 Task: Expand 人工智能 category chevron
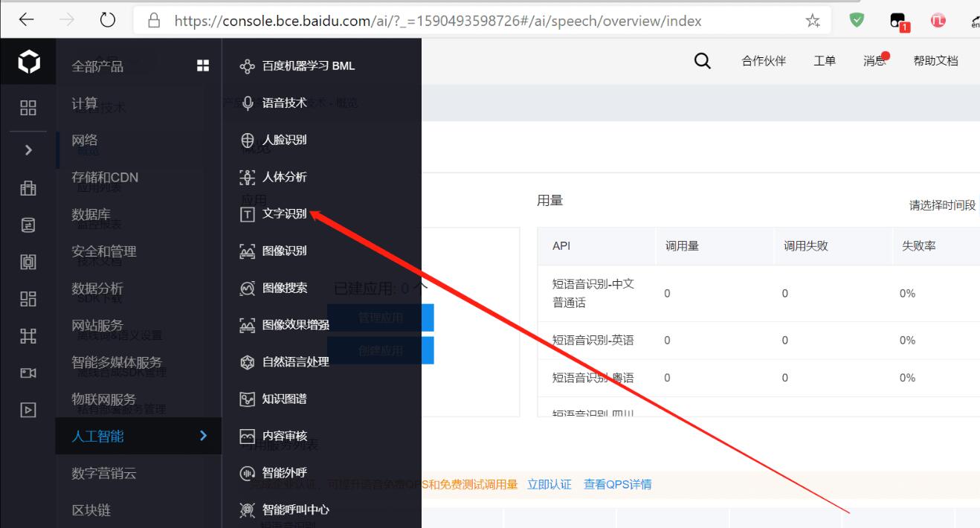(x=203, y=436)
